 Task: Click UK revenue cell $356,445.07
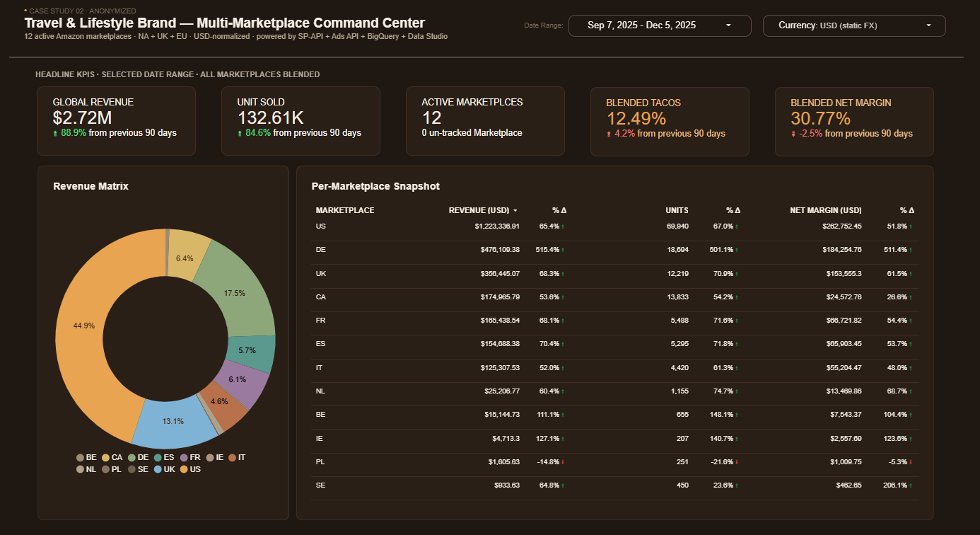(x=499, y=273)
